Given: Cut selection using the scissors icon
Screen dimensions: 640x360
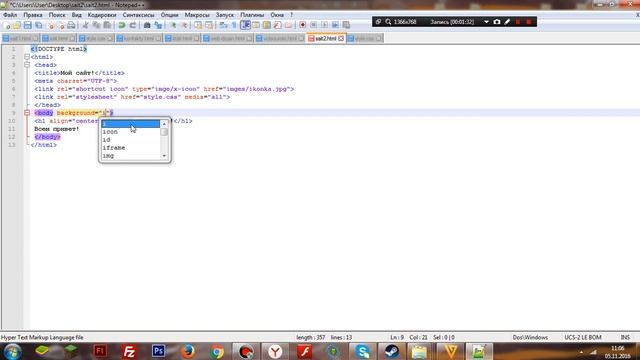Looking at the screenshot, I should click(x=85, y=25).
